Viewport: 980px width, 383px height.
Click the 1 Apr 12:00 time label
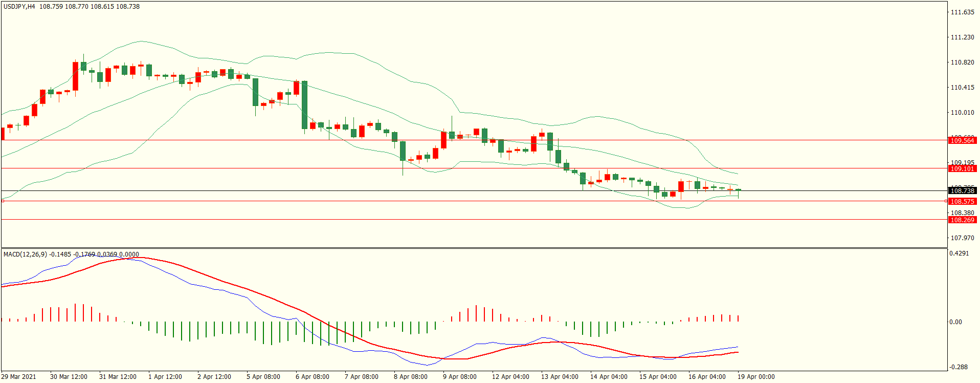[x=165, y=377]
